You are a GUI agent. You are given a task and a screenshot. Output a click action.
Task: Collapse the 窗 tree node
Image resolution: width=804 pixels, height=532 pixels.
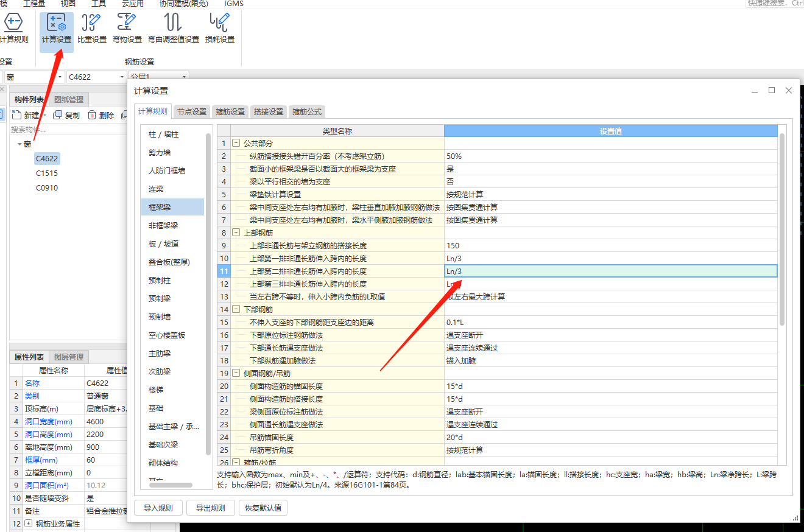point(19,144)
